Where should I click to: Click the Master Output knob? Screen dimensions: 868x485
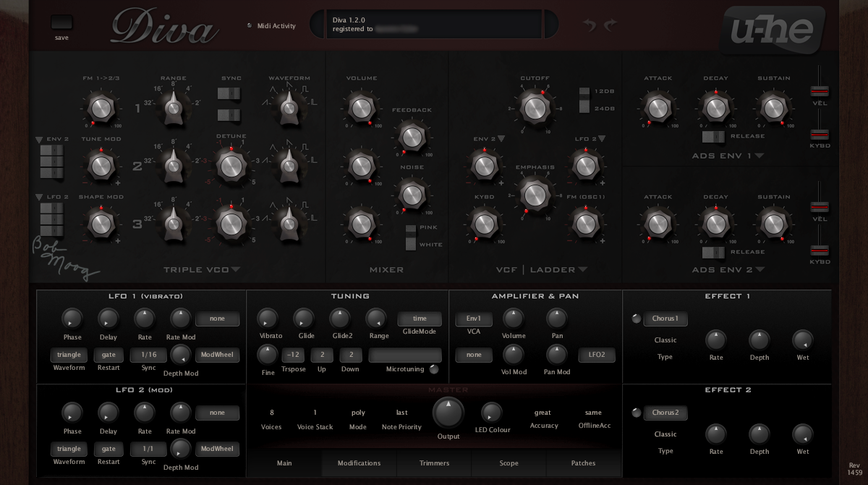pos(448,413)
